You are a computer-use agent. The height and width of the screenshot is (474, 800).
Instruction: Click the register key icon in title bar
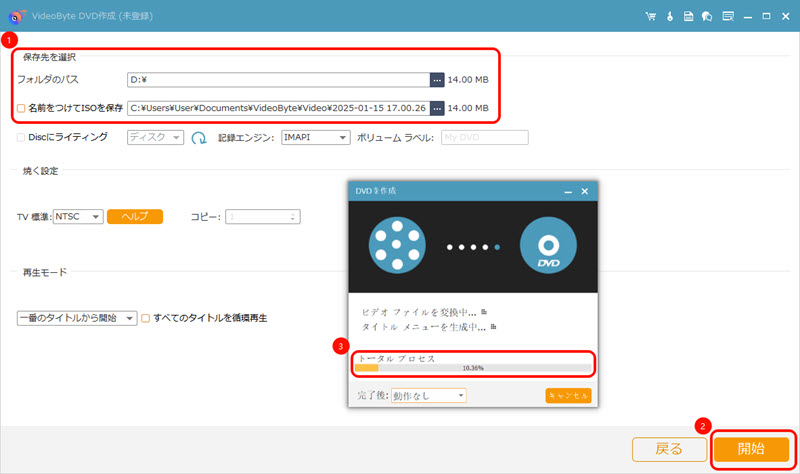click(670, 16)
